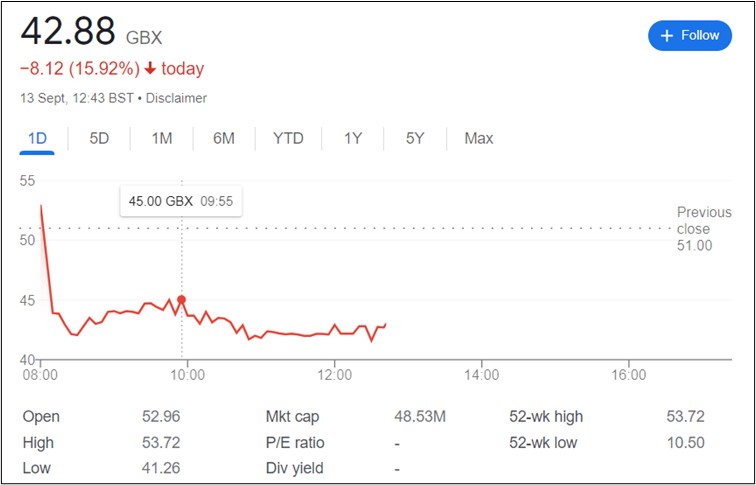Click the 42.88 current price
Image resolution: width=756 pixels, height=485 pixels.
(x=68, y=31)
